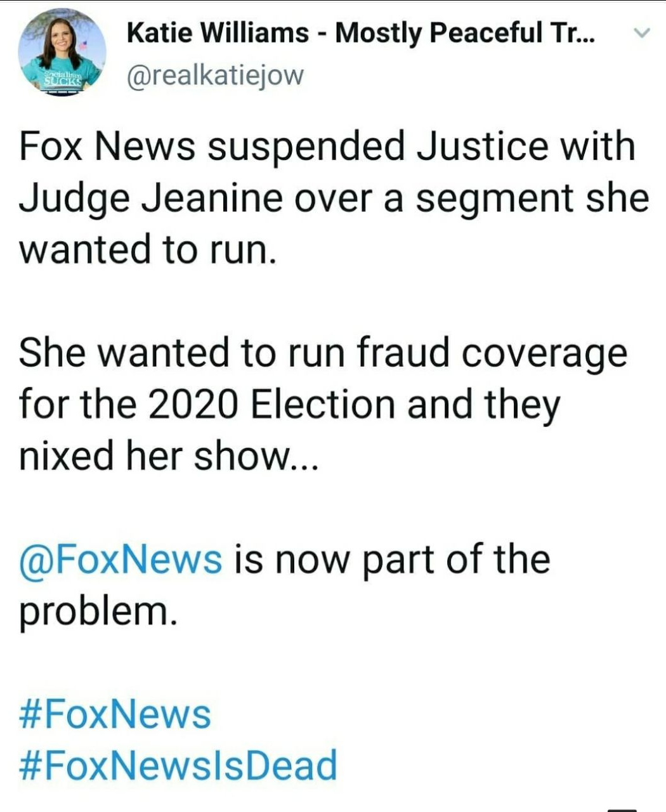Tap the 'for the 2020 Election and they' line
This screenshot has width=666, height=812.
point(289,404)
